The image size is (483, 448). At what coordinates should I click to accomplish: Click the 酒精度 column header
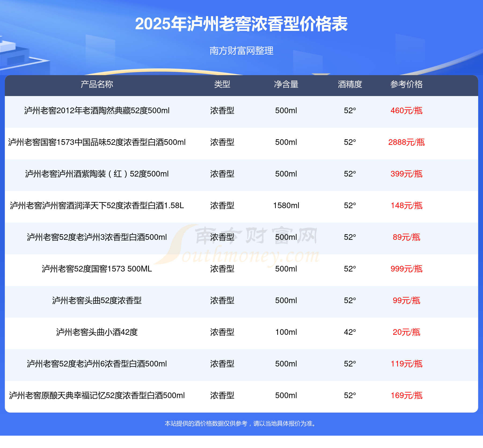[x=350, y=84]
